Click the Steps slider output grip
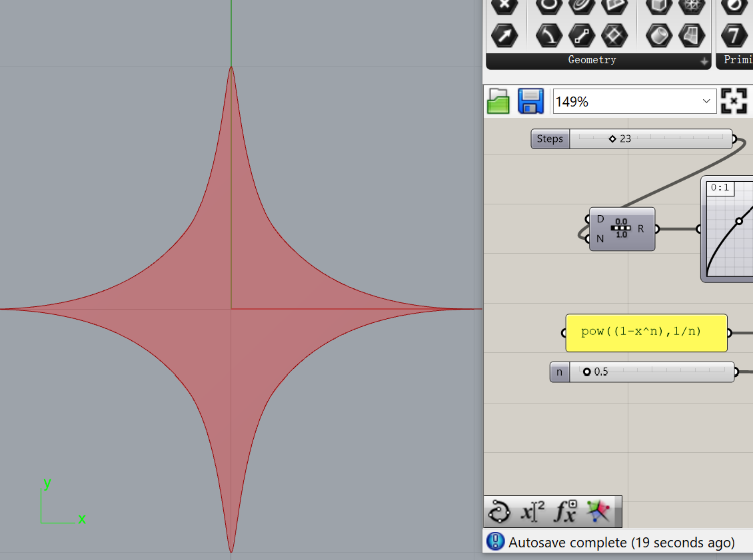The width and height of the screenshot is (753, 560). [x=734, y=139]
